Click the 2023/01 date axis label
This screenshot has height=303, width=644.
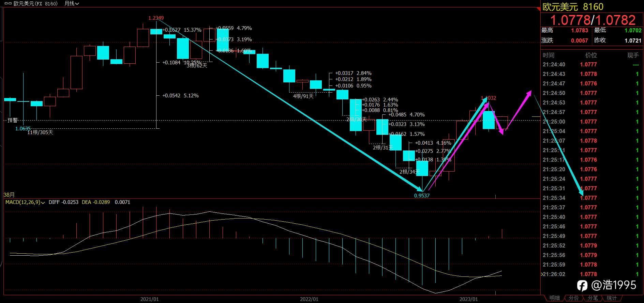coord(468,299)
